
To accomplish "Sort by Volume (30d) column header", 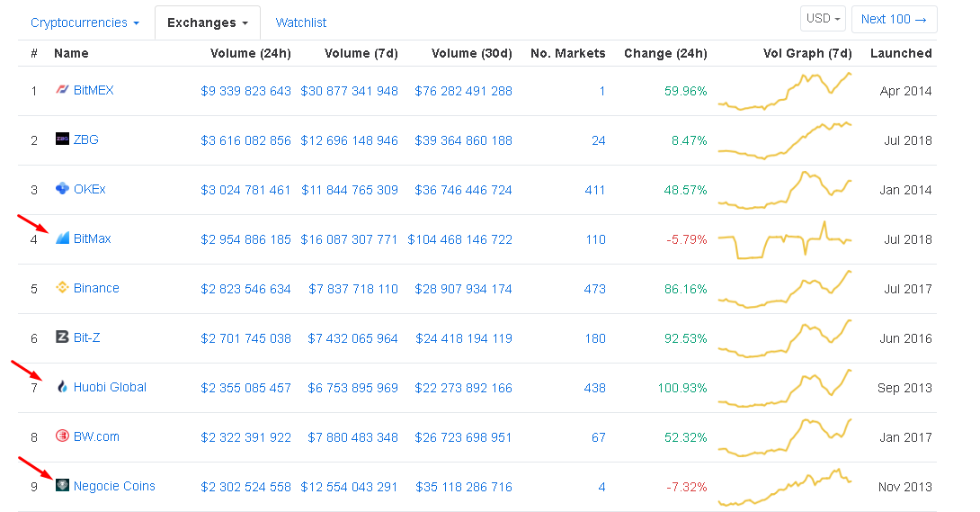I will coord(472,53).
